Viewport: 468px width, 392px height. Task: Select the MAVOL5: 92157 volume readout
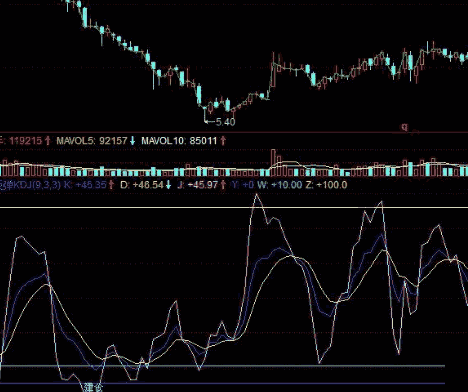click(x=92, y=141)
